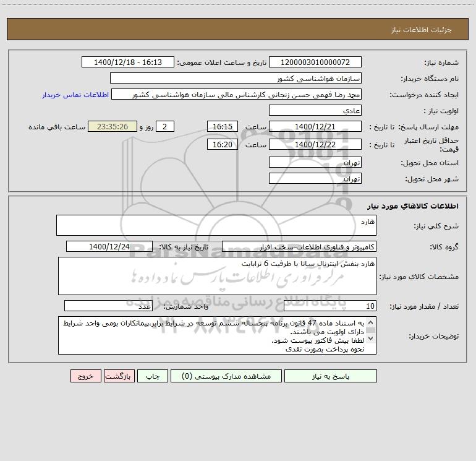The width and height of the screenshot is (476, 461).
Task: Click the اطلاعات کالاهای مورد نیاز section heading
Action: click(x=413, y=205)
